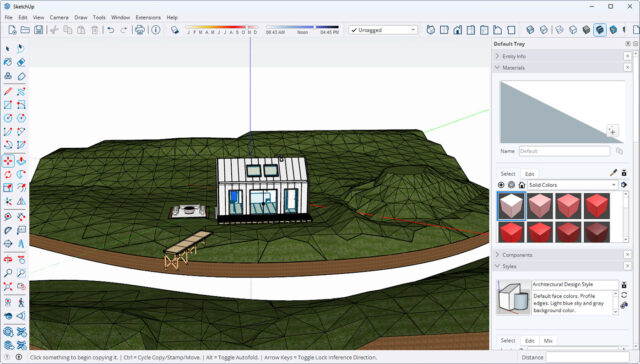640x364 pixels.
Task: Select the Circle tool
Action: click(7, 118)
